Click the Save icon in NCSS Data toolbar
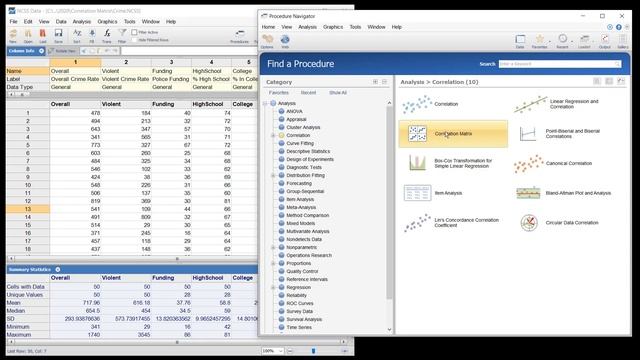The height and width of the screenshot is (360, 640). tap(58, 36)
